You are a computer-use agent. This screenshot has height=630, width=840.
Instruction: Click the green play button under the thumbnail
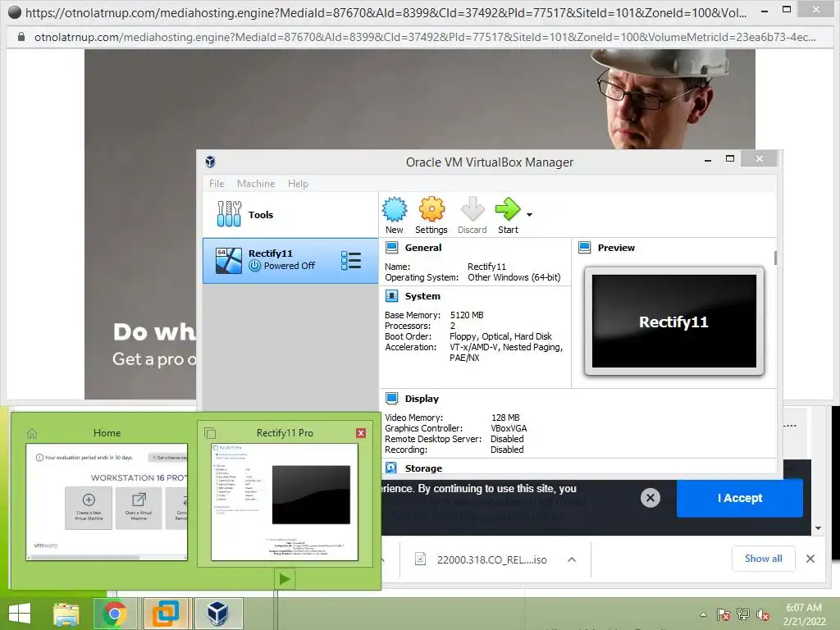point(285,579)
